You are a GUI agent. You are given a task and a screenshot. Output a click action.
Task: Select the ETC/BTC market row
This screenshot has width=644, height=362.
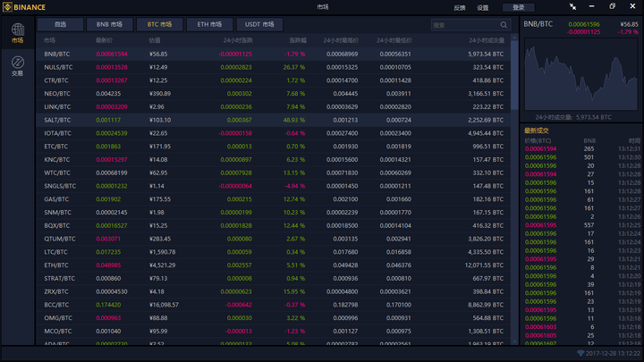pos(274,147)
